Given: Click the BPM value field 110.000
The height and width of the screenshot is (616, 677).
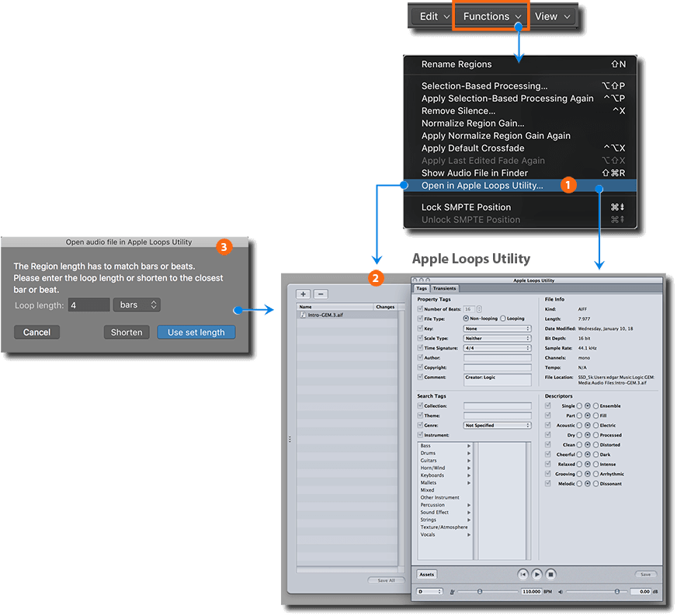Looking at the screenshot, I should tap(532, 592).
